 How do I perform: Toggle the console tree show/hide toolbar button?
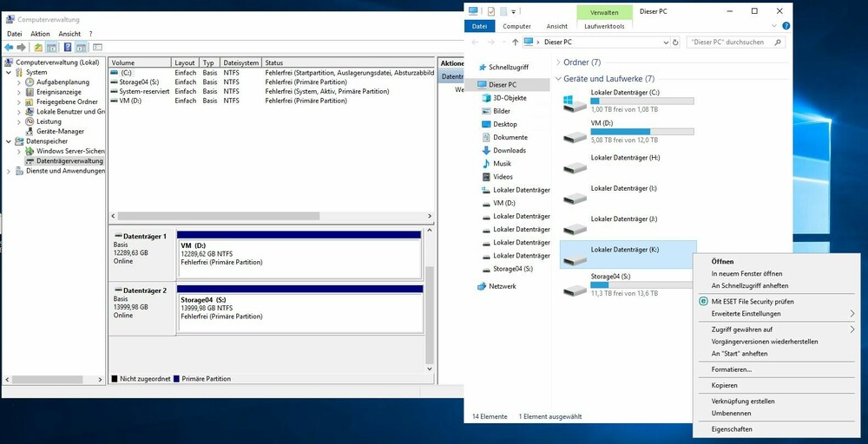[52, 47]
